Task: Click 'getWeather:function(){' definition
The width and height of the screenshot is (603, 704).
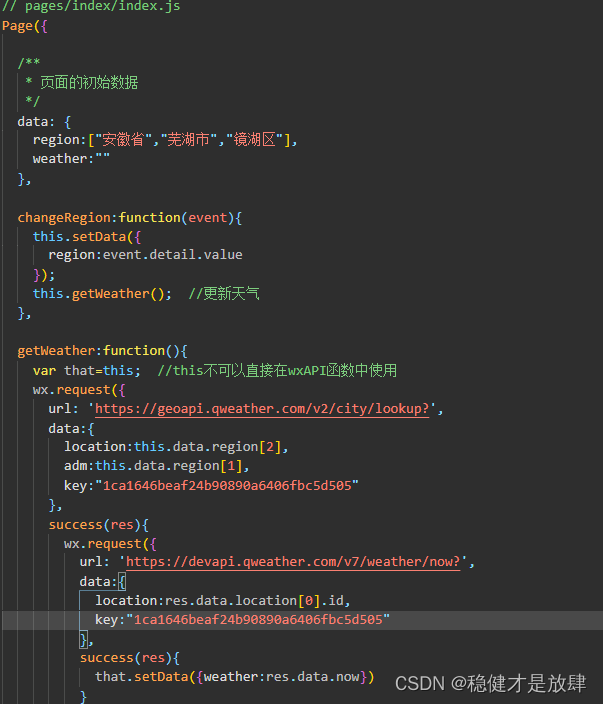Action: click(x=102, y=351)
